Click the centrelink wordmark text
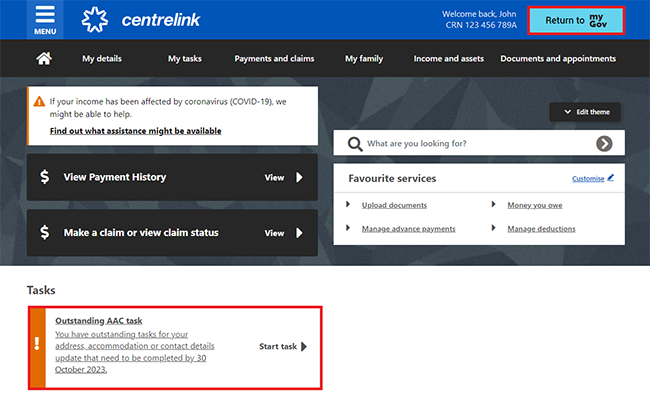 (x=161, y=20)
